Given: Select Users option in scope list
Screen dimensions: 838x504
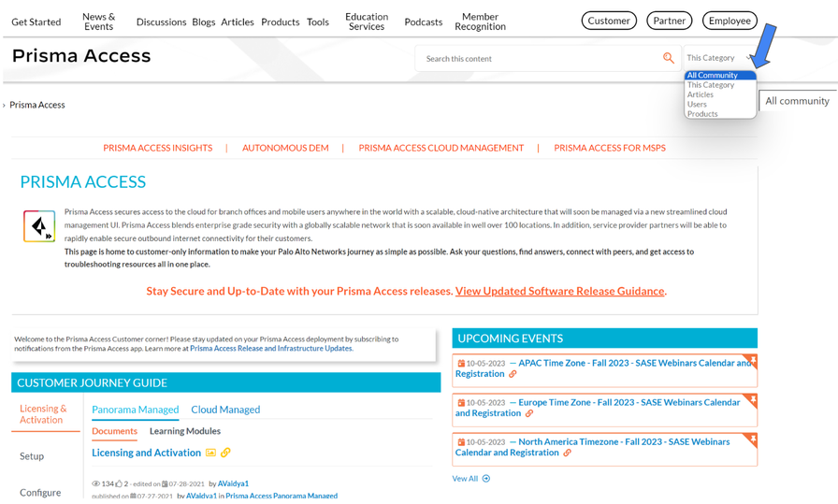Looking at the screenshot, I should tap(720, 104).
